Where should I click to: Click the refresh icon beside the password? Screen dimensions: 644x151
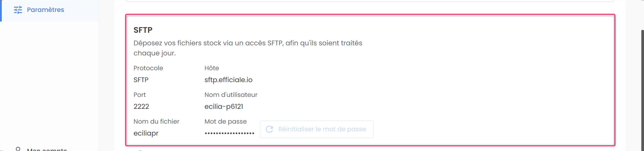(x=269, y=129)
